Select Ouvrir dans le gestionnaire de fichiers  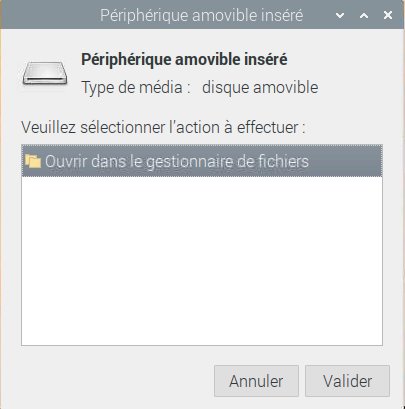pos(202,161)
